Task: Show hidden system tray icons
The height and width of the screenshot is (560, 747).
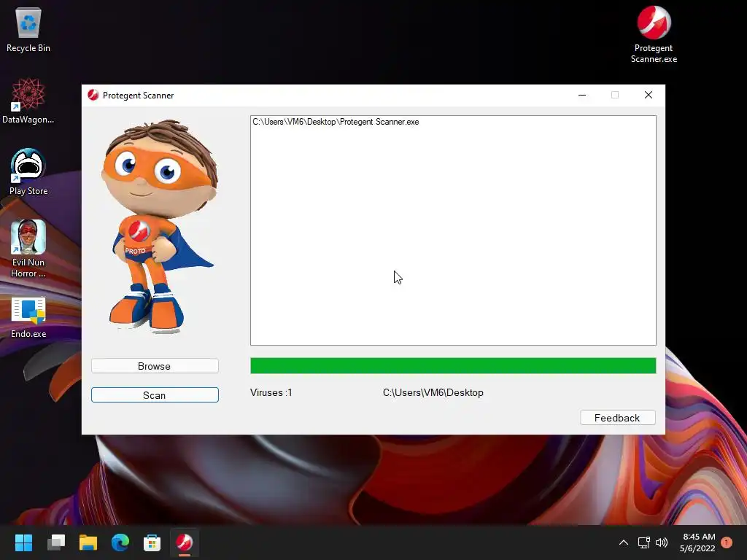Action: 624,542
